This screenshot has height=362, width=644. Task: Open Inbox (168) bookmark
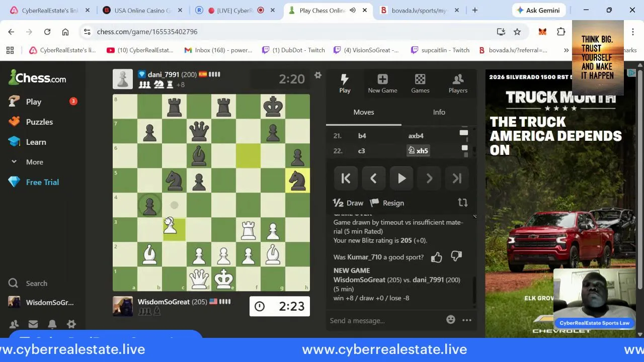(x=218, y=50)
